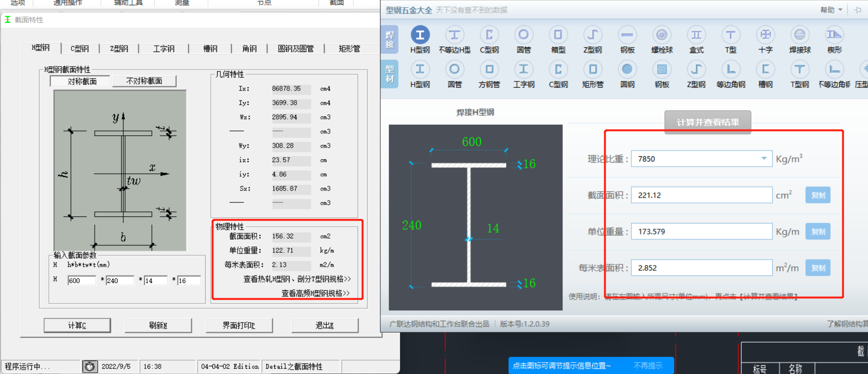Open 查看高频H型钢规格 link
Viewport: 868px width, 374px height.
point(316,293)
